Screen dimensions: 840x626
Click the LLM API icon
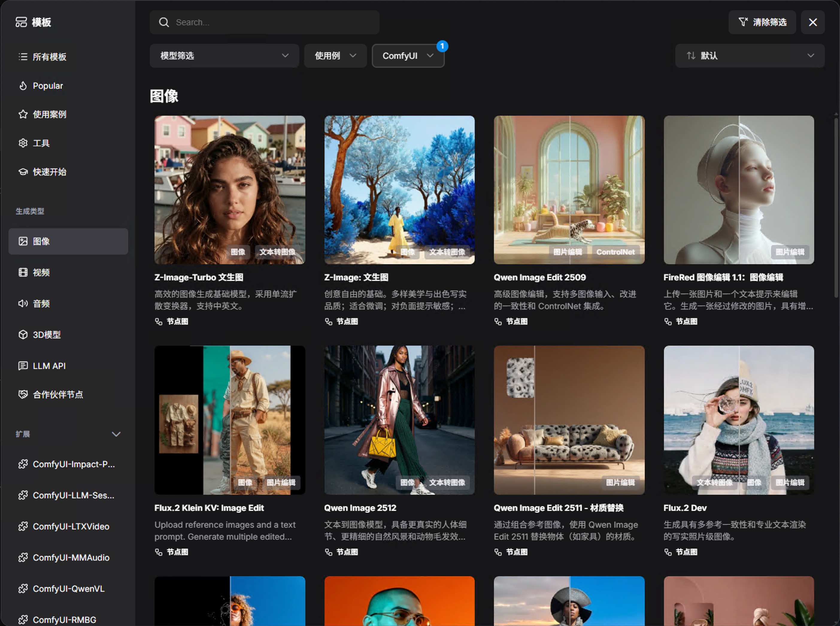pyautogui.click(x=23, y=366)
